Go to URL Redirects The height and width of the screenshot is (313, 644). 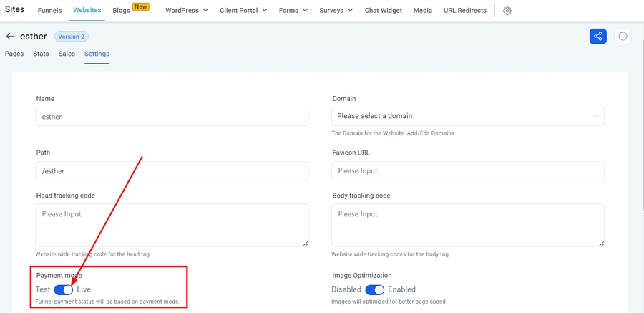tap(464, 11)
